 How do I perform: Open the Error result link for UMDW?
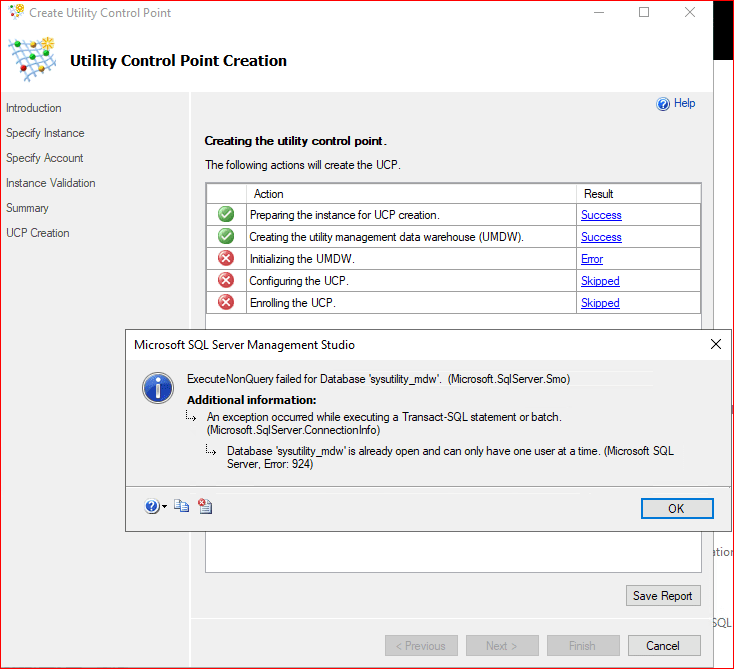pos(592,259)
